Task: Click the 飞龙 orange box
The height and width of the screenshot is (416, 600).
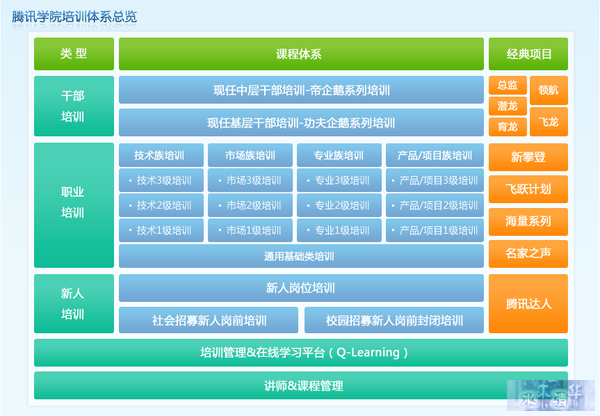Action: coord(549,122)
